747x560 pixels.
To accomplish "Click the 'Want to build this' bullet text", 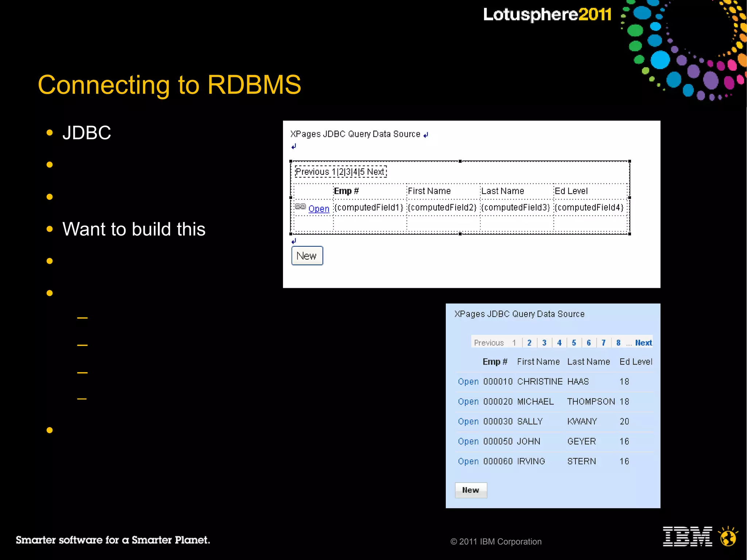I will [x=134, y=229].
